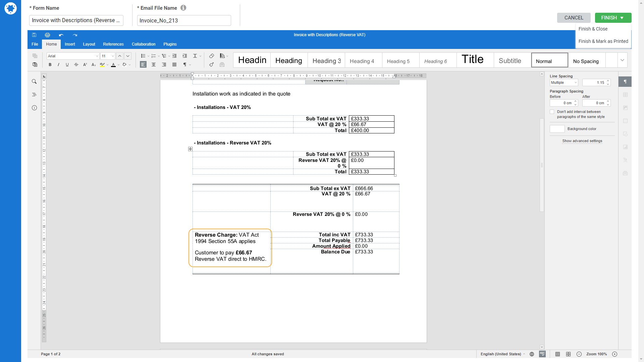Screen dimensions: 644x362
Task: Click the Fit to width icon
Action: click(x=568, y=354)
